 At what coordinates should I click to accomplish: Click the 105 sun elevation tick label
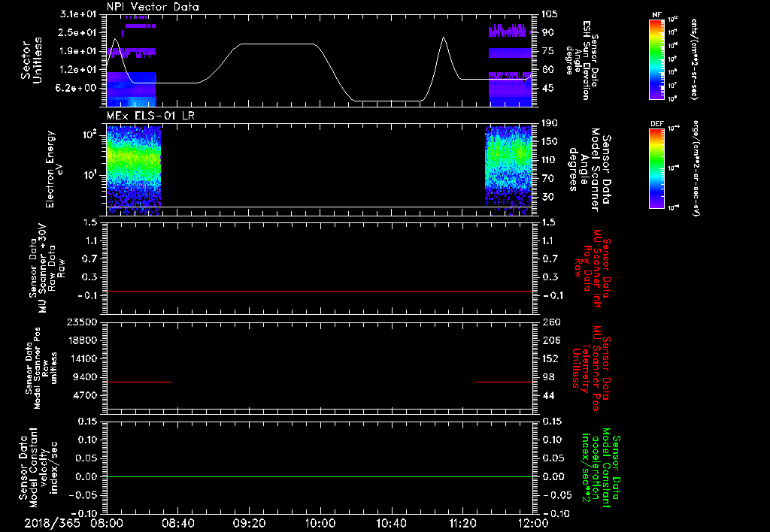coord(550,14)
